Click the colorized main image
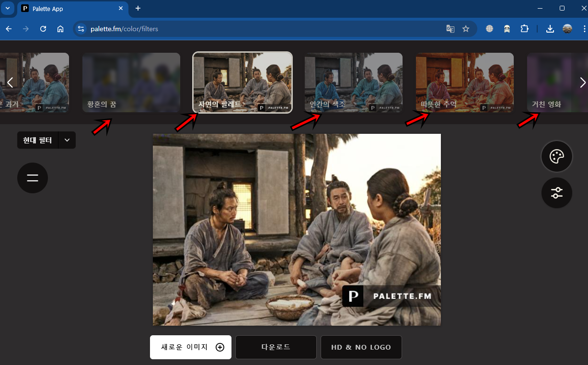 coord(297,230)
